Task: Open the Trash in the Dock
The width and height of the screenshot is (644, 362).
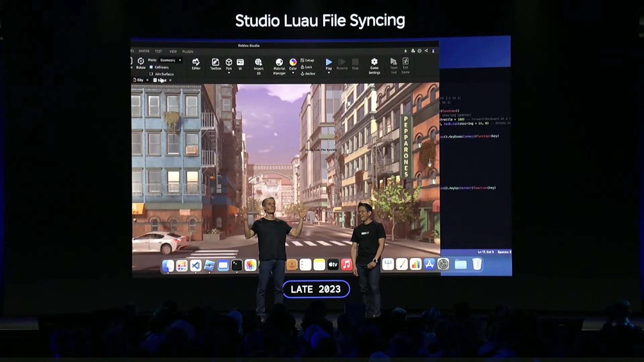Action: click(x=477, y=264)
